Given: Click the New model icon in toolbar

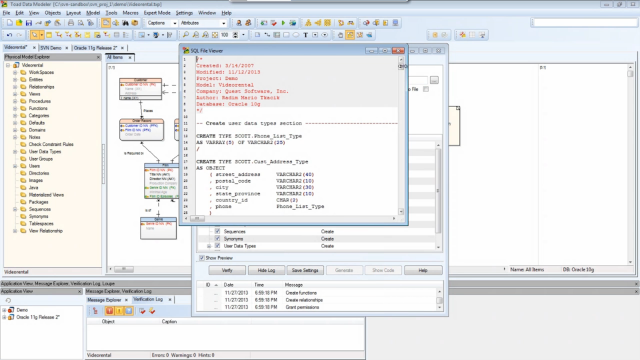Looking at the screenshot, I should pos(9,23).
